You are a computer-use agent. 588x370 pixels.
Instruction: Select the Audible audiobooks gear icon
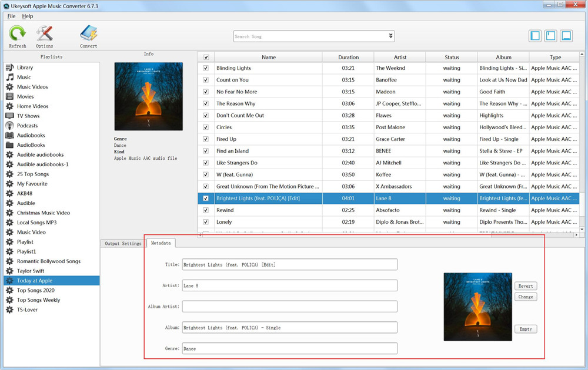(x=10, y=154)
